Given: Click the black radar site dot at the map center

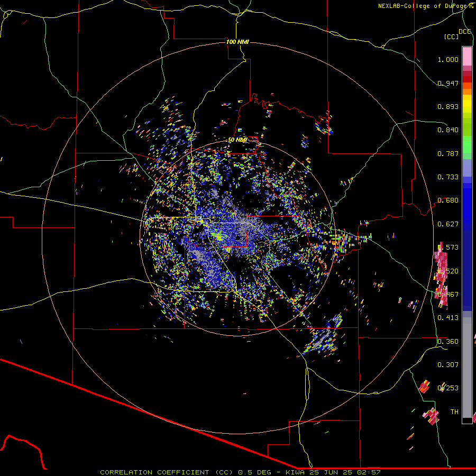Looking at the screenshot, I should click(x=237, y=237).
